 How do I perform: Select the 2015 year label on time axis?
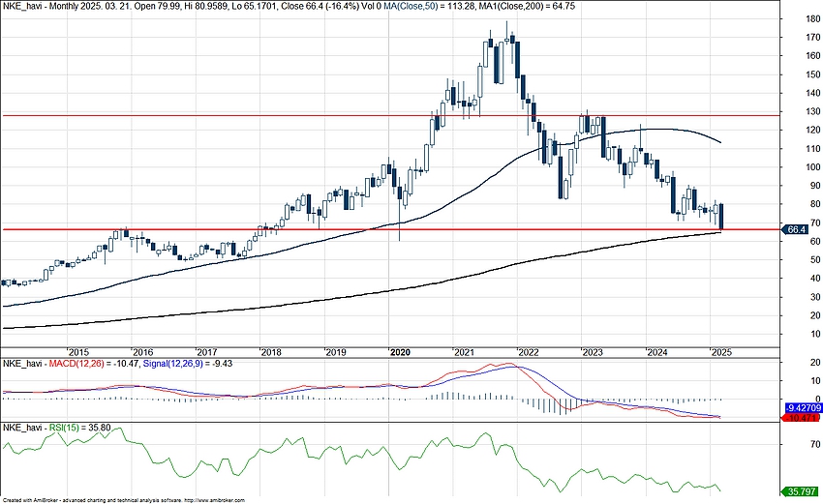pyautogui.click(x=78, y=352)
